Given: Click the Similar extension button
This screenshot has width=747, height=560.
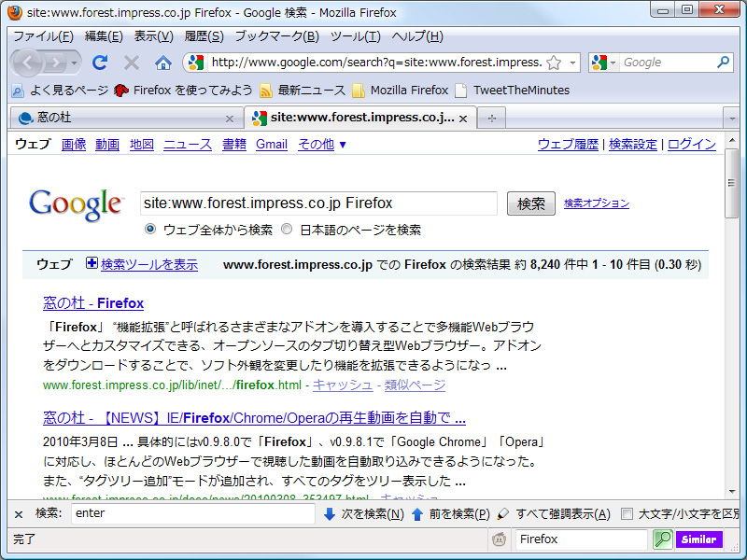Looking at the screenshot, I should 699,539.
